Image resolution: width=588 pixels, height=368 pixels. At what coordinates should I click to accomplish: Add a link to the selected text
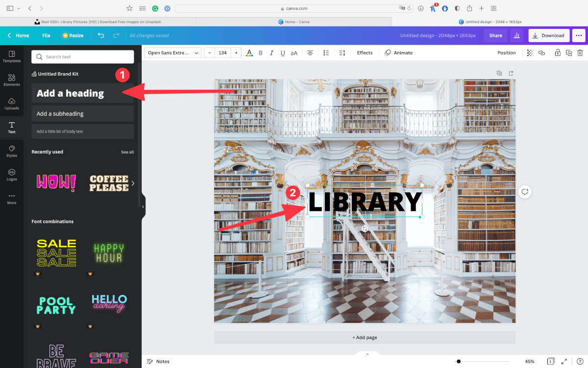[541, 53]
